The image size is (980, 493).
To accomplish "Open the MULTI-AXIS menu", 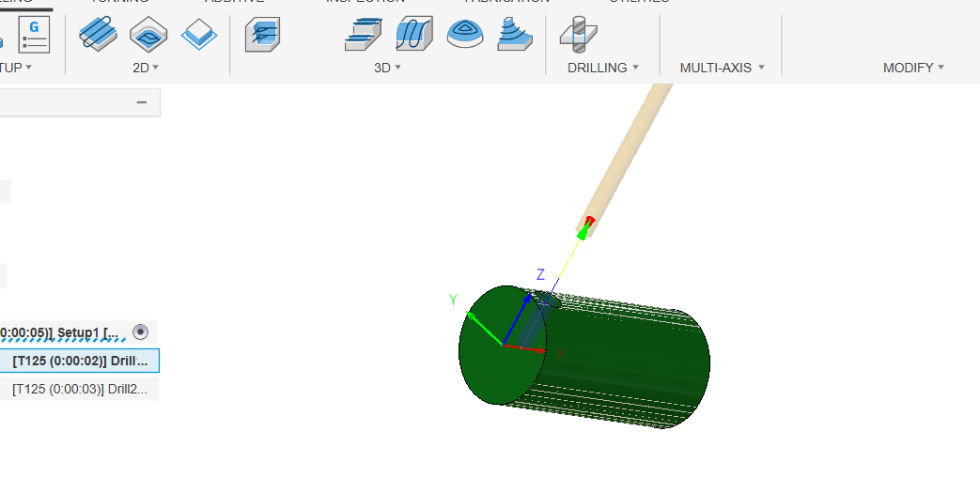I will pos(723,68).
